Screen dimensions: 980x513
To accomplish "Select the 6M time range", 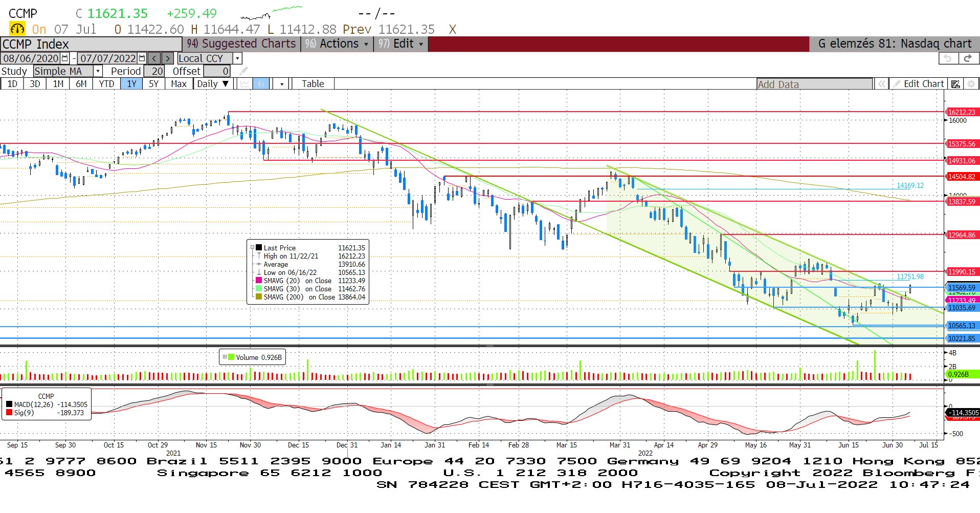I will (81, 84).
